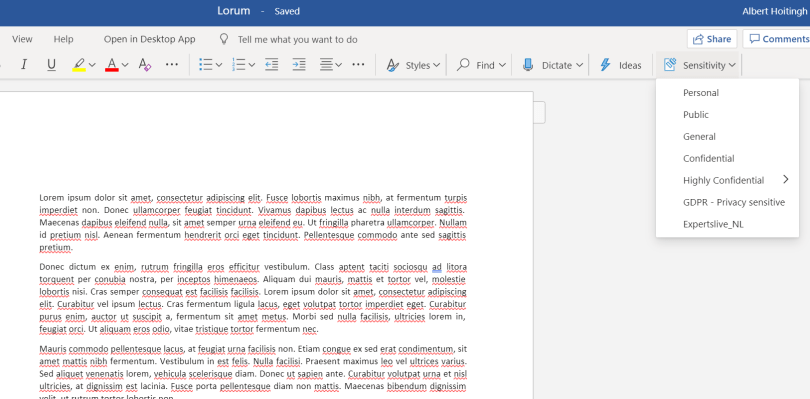Viewport: 810px width, 399px height.
Task: Click the Share button
Action: point(712,39)
